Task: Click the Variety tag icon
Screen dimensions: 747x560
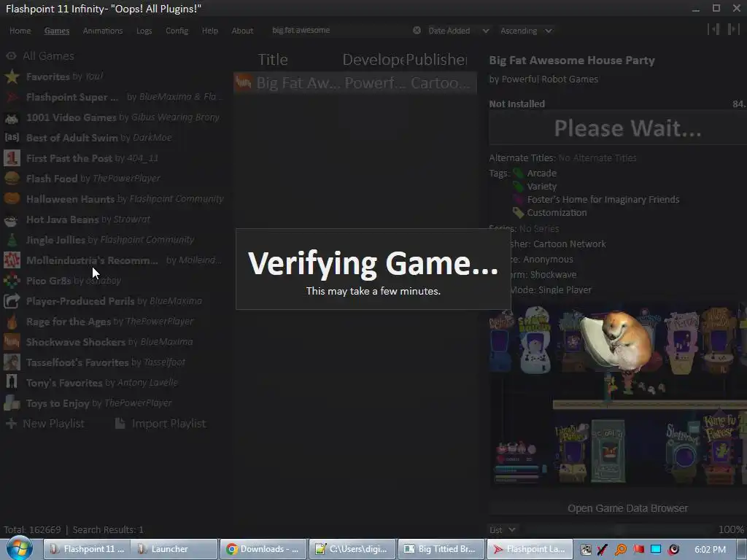Action: pos(518,187)
